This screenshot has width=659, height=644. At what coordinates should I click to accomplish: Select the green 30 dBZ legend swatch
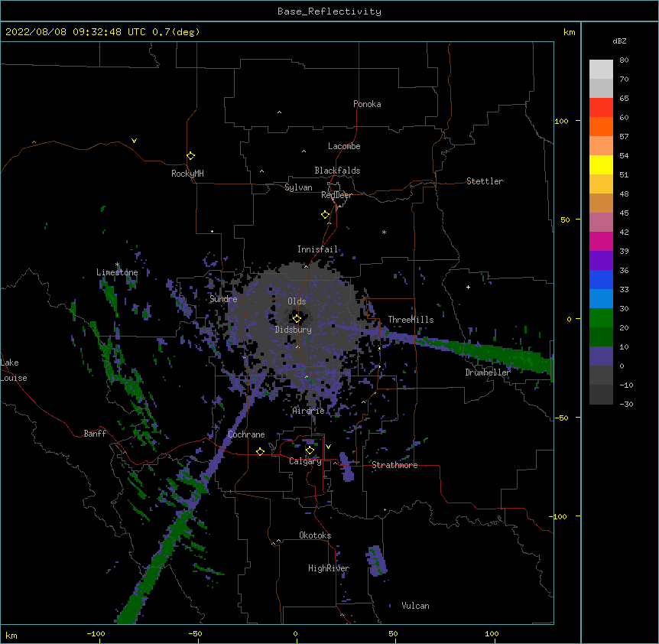(x=601, y=318)
